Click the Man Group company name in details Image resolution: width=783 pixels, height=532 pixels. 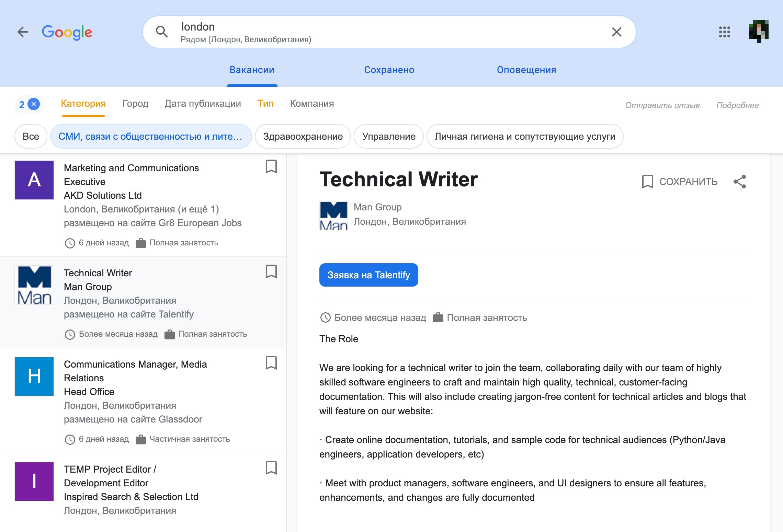377,207
